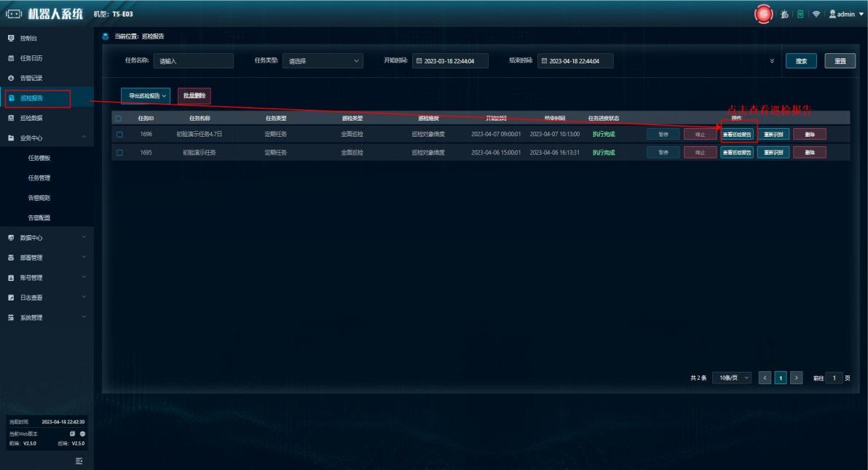Check the box for task 1695
Screen dimensions: 868x470
[x=119, y=153]
